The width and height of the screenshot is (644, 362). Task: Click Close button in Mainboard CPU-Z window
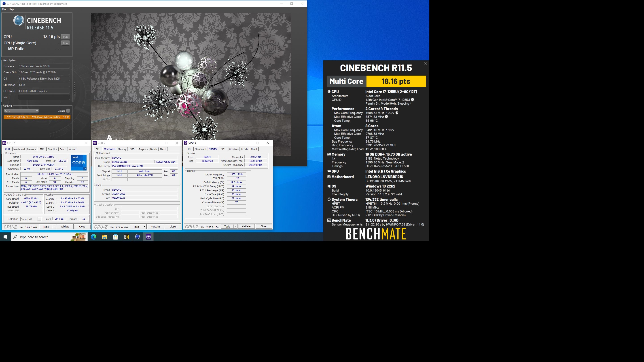(x=172, y=227)
